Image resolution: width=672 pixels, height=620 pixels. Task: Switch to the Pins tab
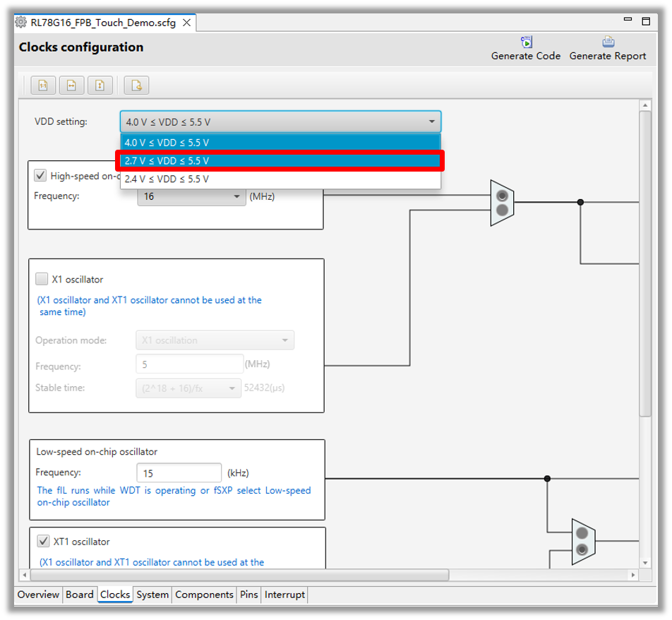click(248, 595)
